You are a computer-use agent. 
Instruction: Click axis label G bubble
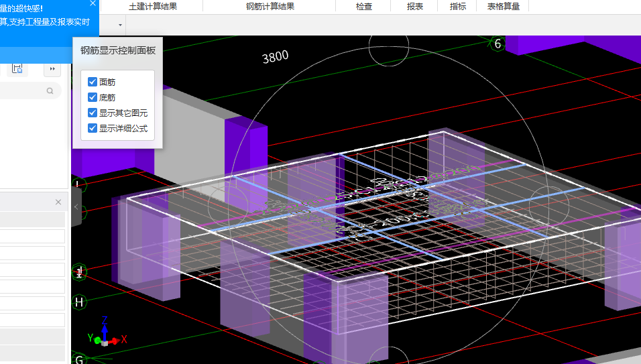point(79,359)
